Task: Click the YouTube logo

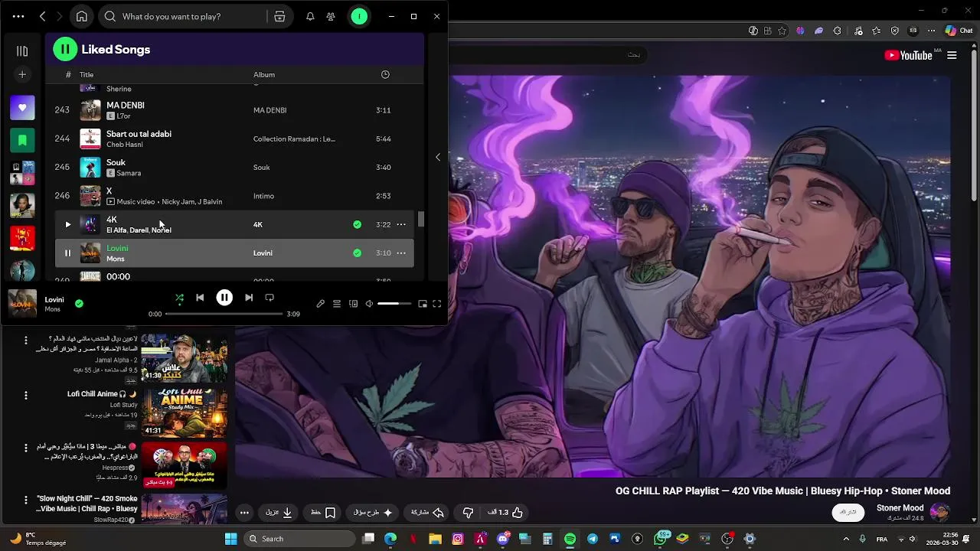Action: point(908,55)
